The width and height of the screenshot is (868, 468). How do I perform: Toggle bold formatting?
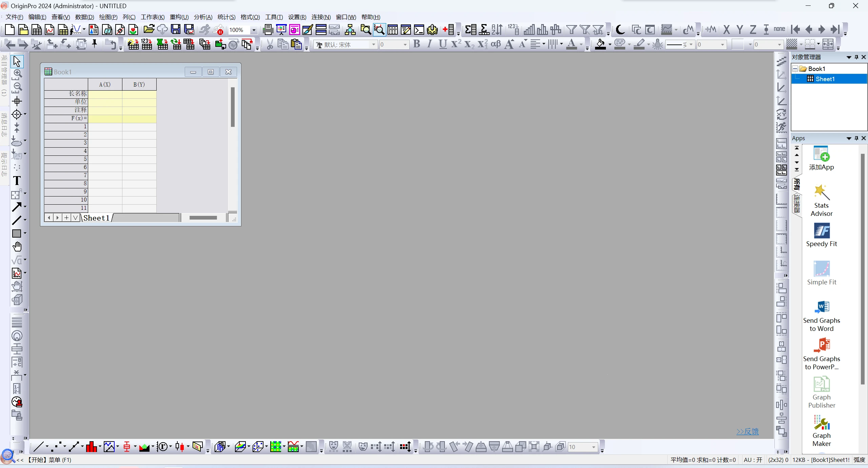click(x=417, y=44)
